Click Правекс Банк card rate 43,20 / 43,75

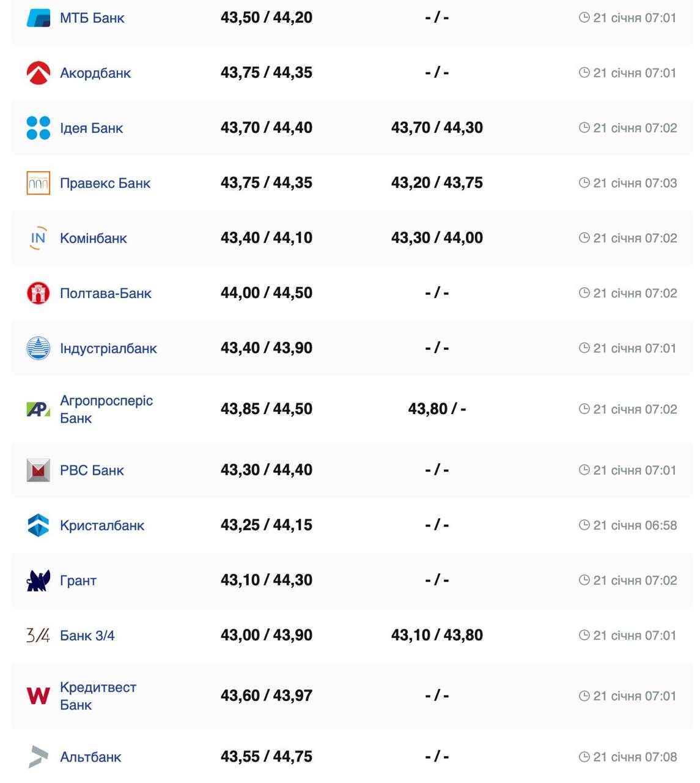(x=437, y=183)
